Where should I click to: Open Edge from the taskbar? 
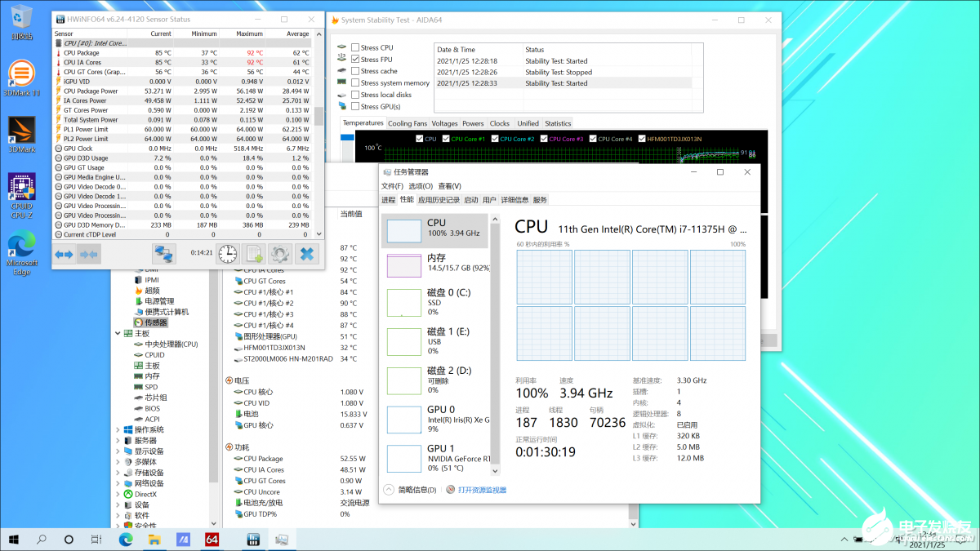[126, 539]
